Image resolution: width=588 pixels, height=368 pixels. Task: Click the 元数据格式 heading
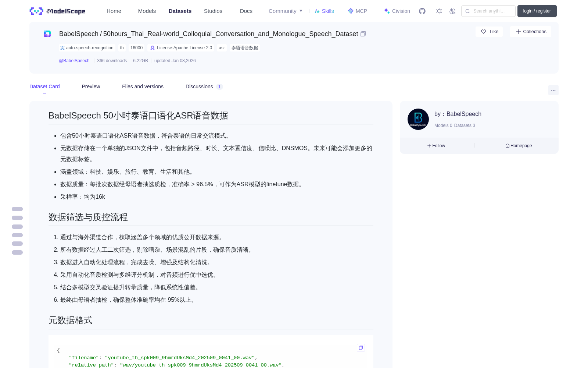71,320
